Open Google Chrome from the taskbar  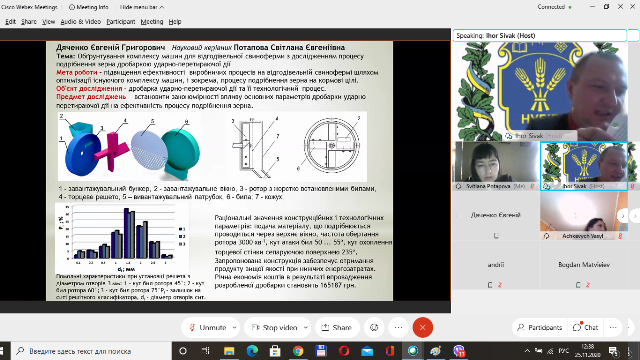click(298, 351)
